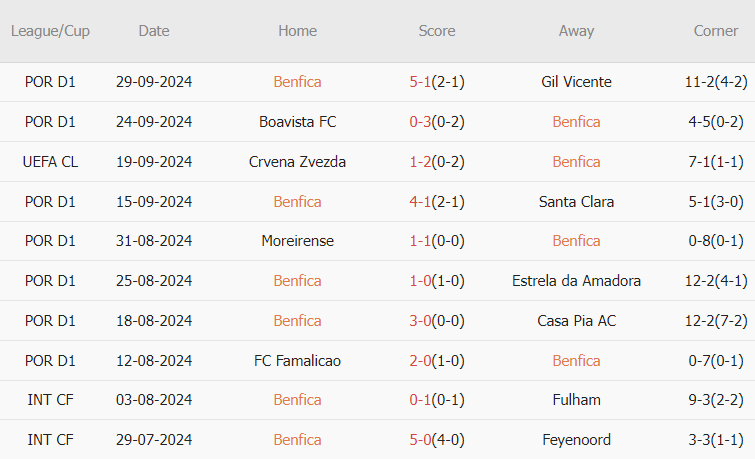Click the Santa Clara away team

pos(576,202)
